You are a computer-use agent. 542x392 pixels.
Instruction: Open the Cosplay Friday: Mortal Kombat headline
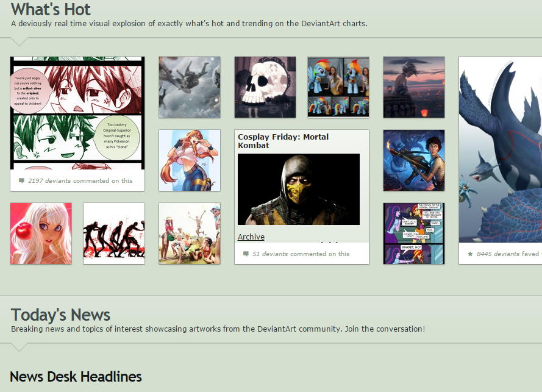click(283, 141)
